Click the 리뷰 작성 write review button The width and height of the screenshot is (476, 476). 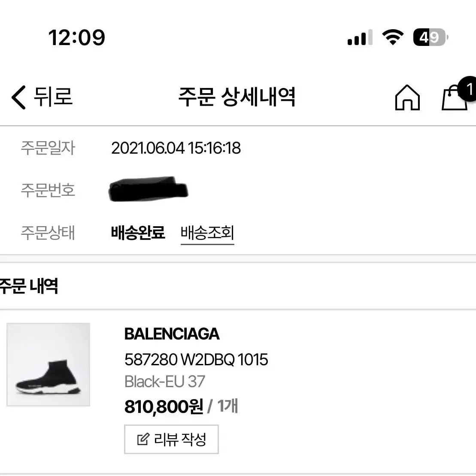(171, 439)
